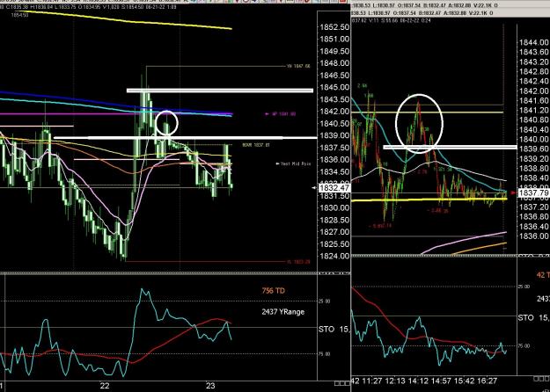Select the 1841.20 price level on right axis
The width and height of the screenshot is (550, 392).
tap(534, 111)
